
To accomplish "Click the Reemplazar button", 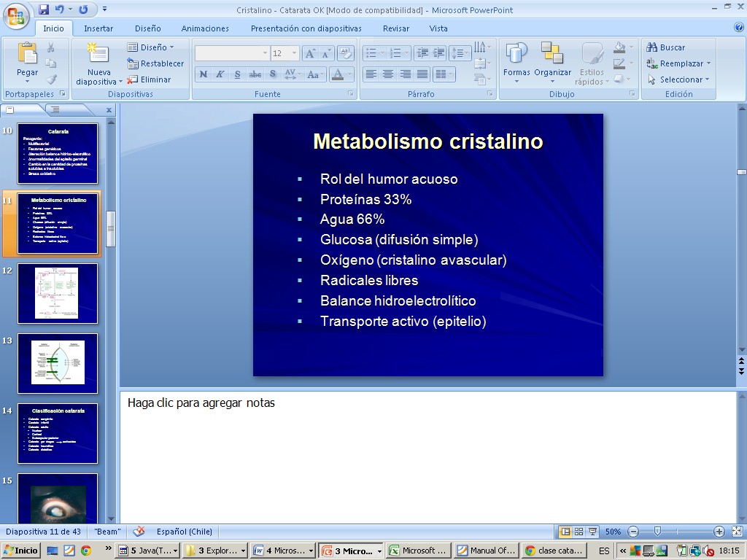I will [x=678, y=63].
